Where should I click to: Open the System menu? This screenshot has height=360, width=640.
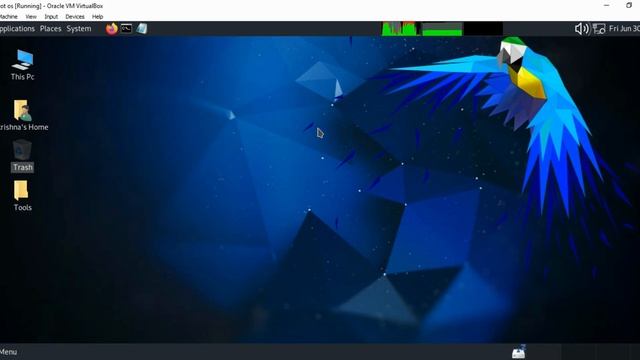pos(79,29)
